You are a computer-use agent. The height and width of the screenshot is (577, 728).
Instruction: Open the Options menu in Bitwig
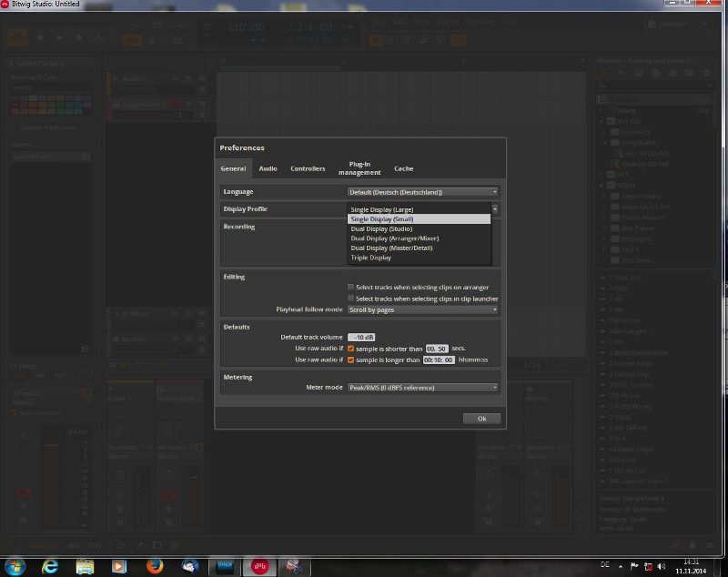481,22
